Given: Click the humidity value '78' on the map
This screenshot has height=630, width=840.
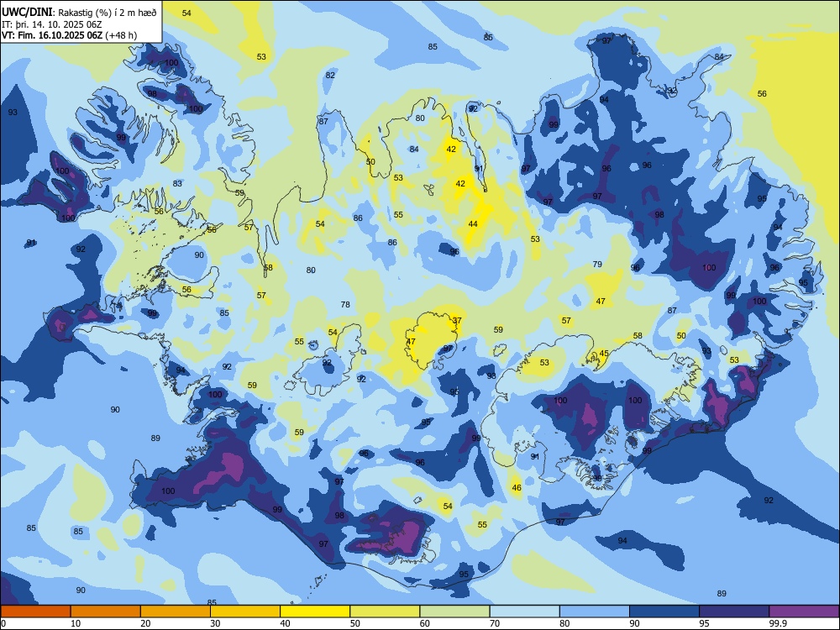Looking at the screenshot, I should pos(345,304).
